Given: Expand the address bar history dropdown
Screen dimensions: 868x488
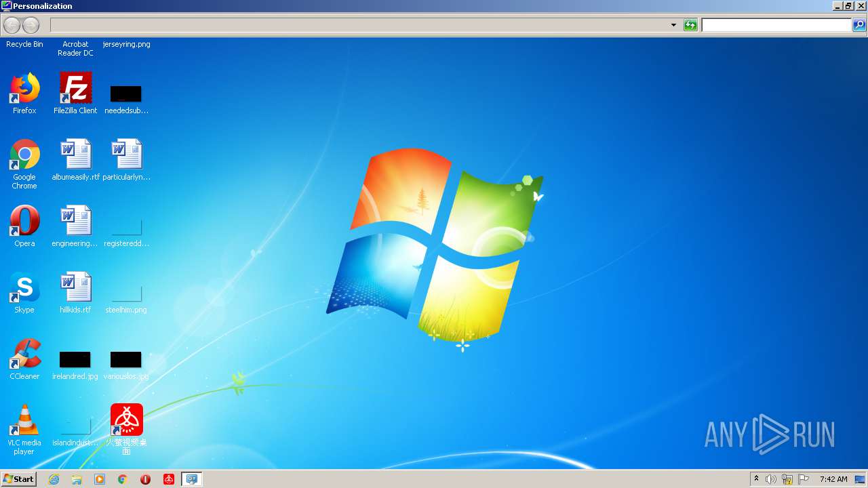Looking at the screenshot, I should [x=673, y=25].
